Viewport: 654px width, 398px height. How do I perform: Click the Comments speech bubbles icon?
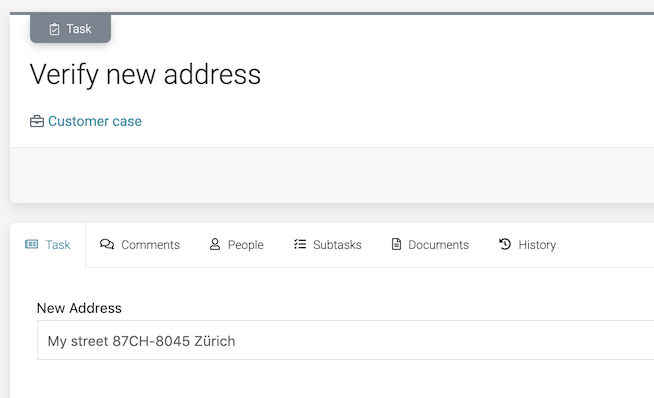click(107, 244)
